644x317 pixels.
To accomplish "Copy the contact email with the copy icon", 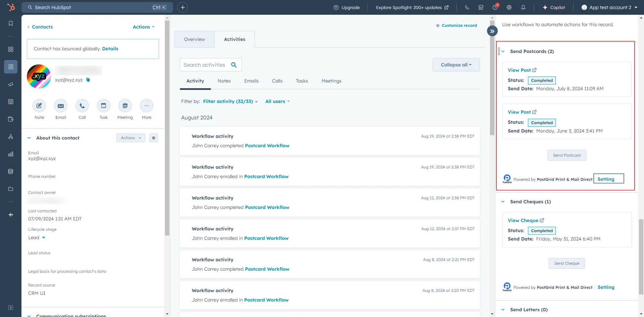I will pos(88,80).
